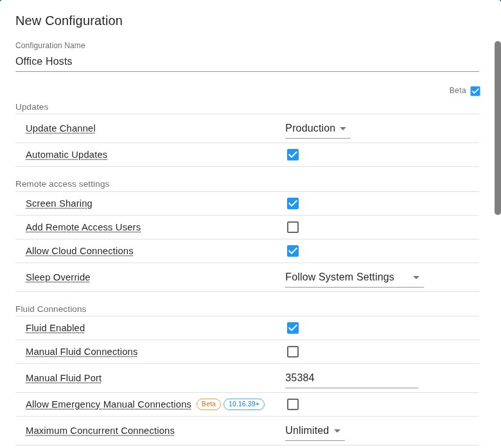
Task: Enable the Add Remote Access Users checkbox
Action: pyautogui.click(x=293, y=227)
